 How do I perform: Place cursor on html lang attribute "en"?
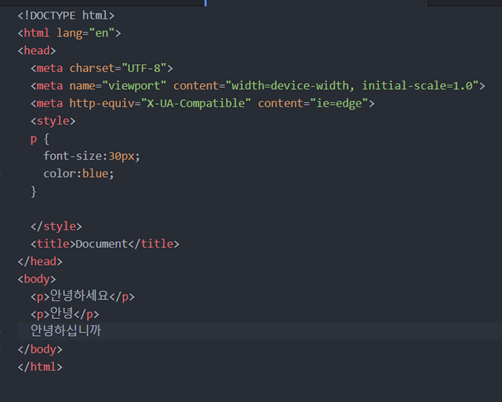(102, 33)
